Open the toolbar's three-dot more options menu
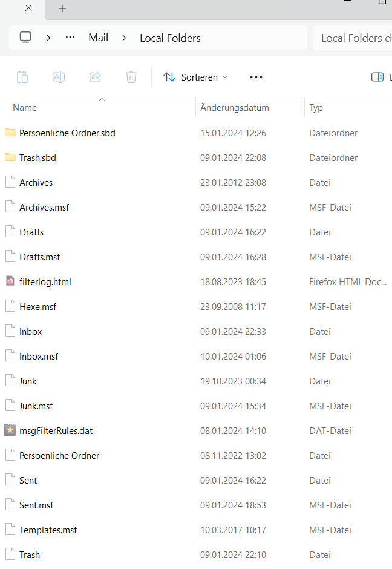The width and height of the screenshot is (392, 569). [x=256, y=77]
